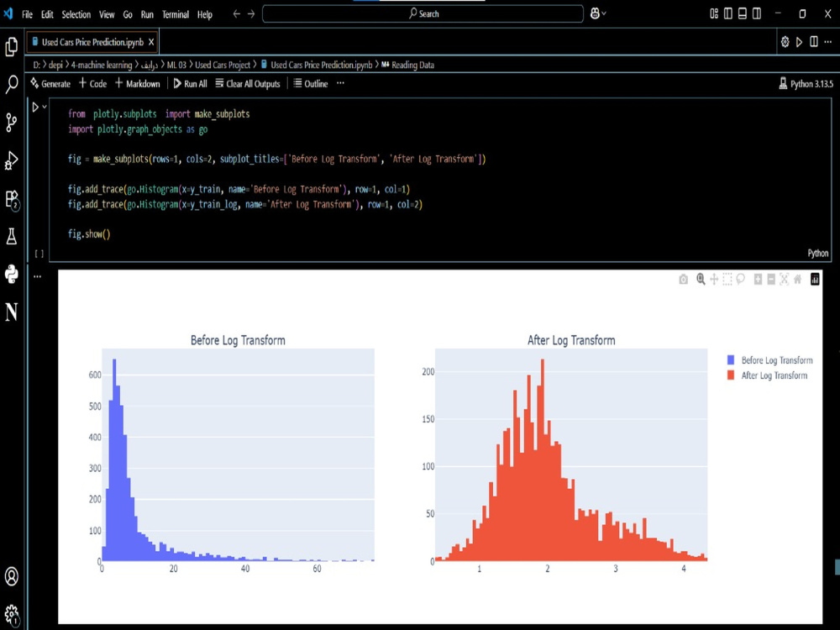Open editor more actions ellipsis at top right
Viewport: 840px width, 630px height.
827,42
